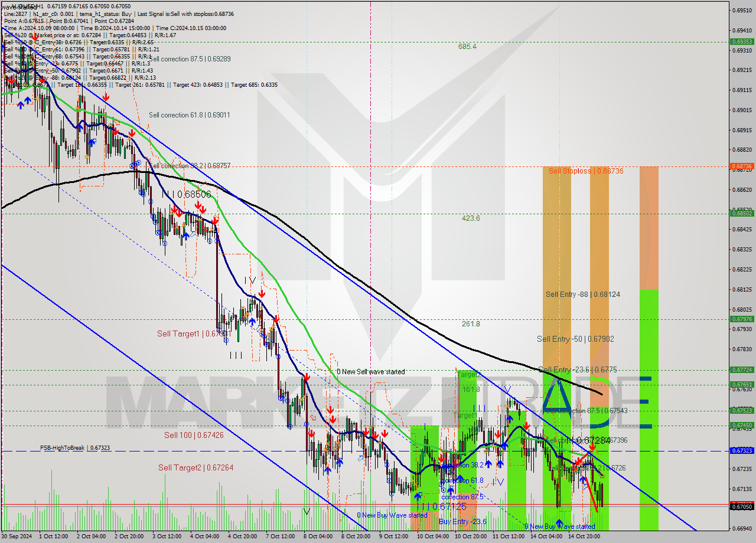This screenshot has height=543, width=756.
Task: Select the blue correction 61.8 label
Action: tap(462, 481)
